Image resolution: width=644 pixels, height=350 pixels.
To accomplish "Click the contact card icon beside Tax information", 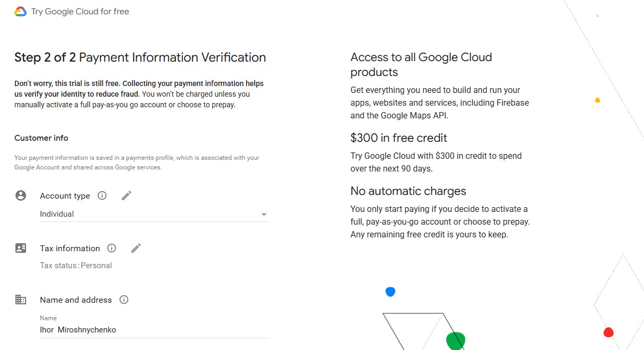I will pyautogui.click(x=20, y=247).
